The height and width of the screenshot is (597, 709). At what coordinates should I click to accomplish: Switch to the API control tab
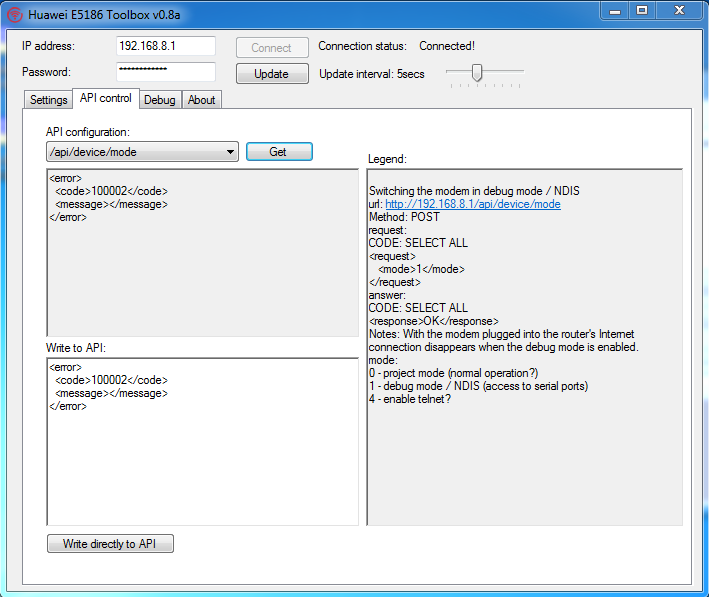[106, 98]
